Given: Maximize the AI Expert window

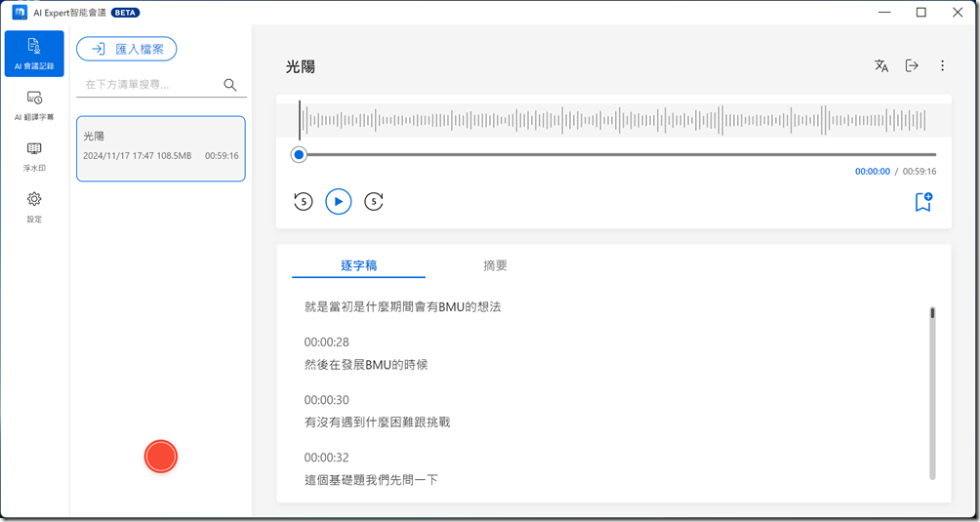Looking at the screenshot, I should tap(920, 13).
